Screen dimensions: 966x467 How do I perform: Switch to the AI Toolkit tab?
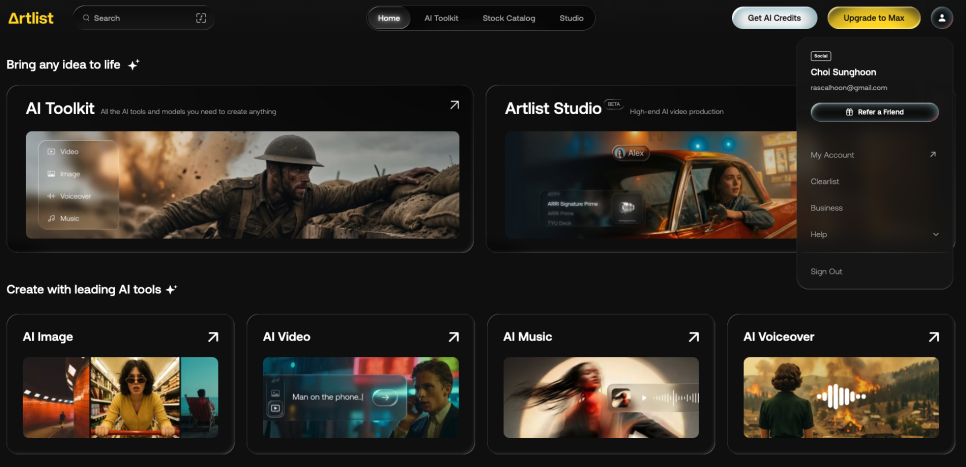pyautogui.click(x=441, y=18)
